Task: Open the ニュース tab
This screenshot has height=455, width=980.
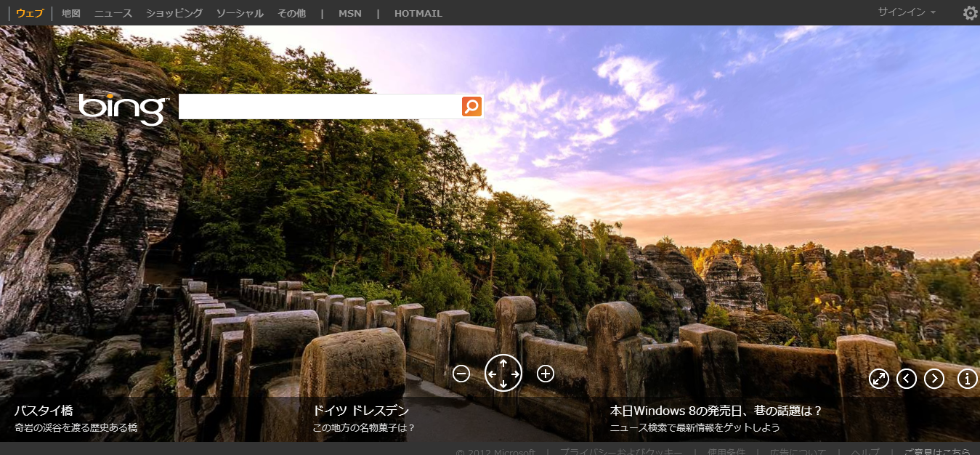Action: (x=113, y=13)
